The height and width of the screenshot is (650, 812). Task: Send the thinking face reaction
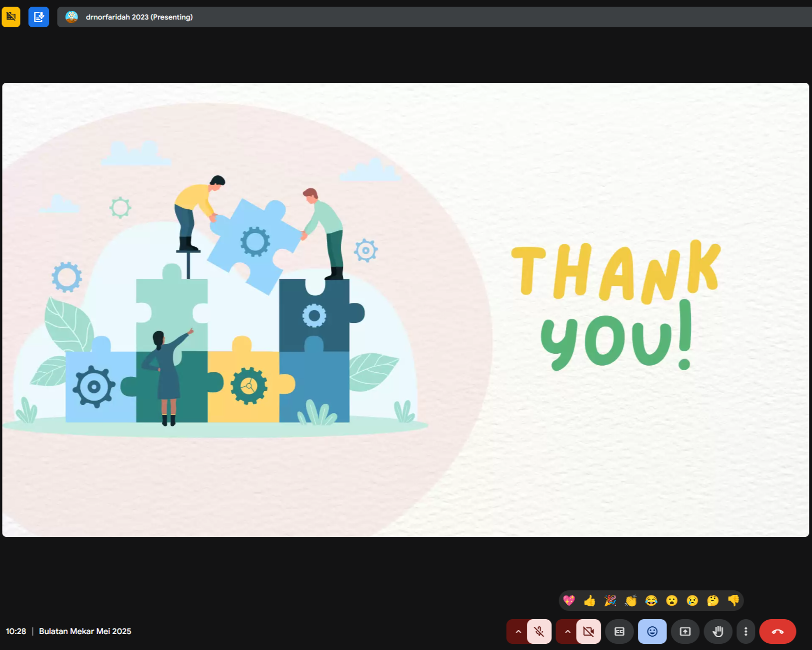(x=713, y=601)
